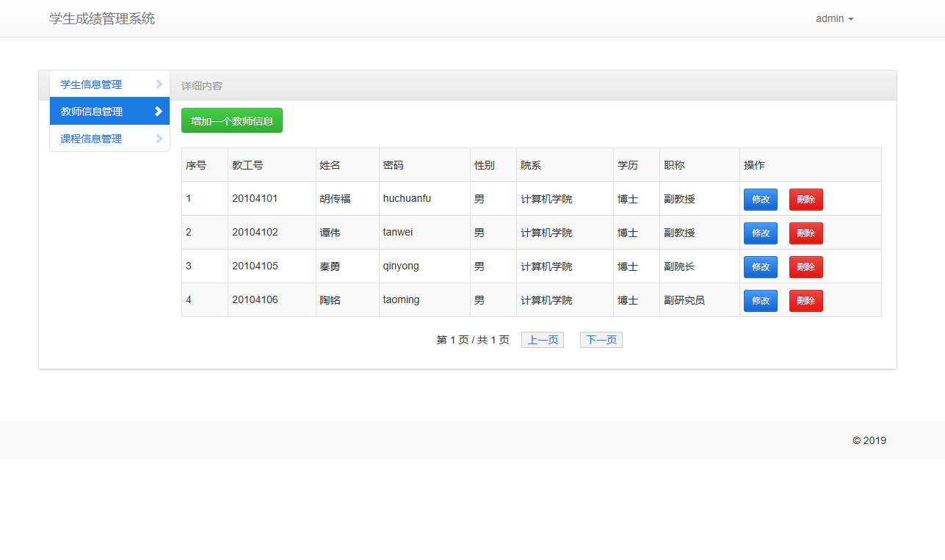Open 学生信息管理 in the sidebar
945x560 pixels.
point(92,84)
